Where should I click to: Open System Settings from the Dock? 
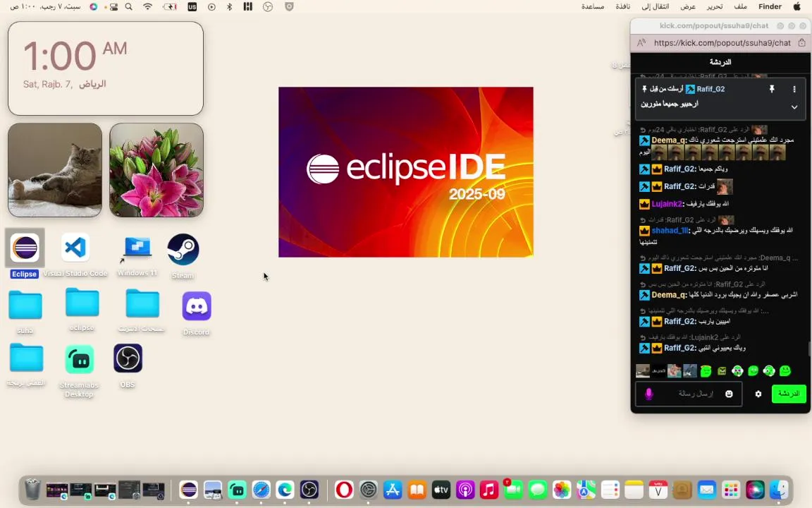point(368,490)
